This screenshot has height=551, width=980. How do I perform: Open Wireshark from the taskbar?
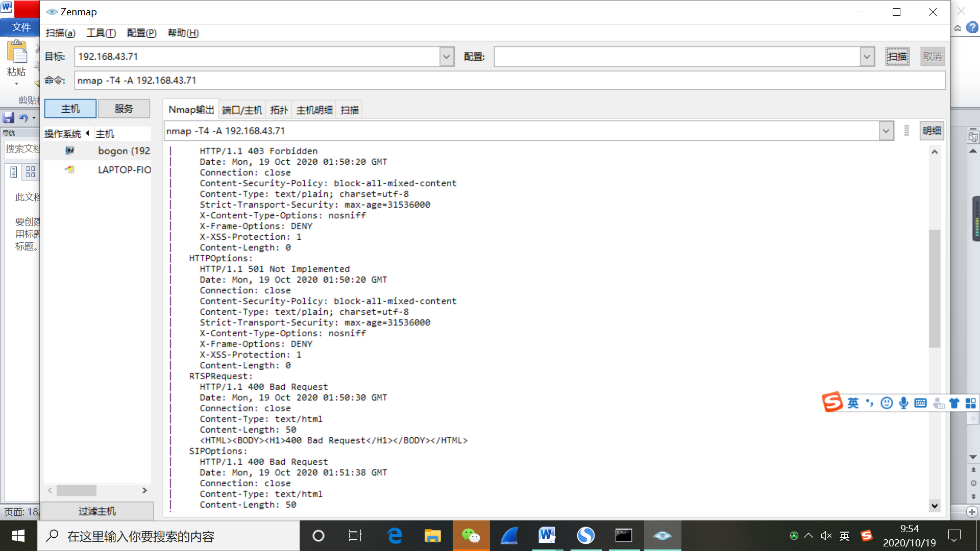(509, 536)
